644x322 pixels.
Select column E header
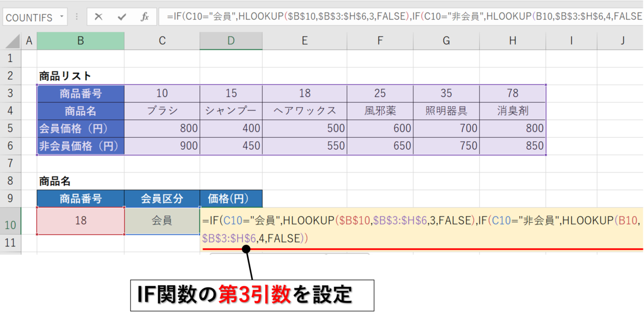click(304, 41)
